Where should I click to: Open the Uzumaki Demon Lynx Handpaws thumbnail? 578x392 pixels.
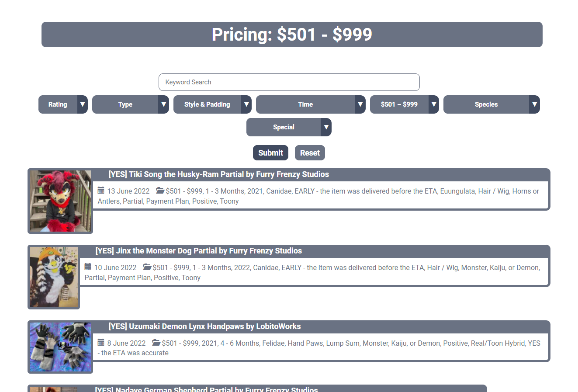60,347
